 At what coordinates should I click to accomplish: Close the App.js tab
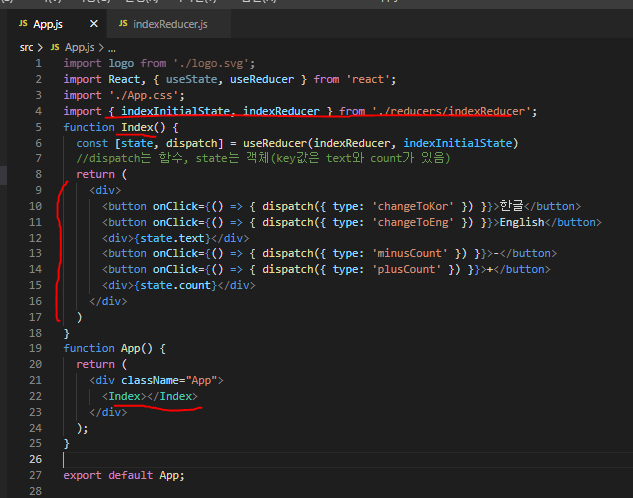pos(94,24)
